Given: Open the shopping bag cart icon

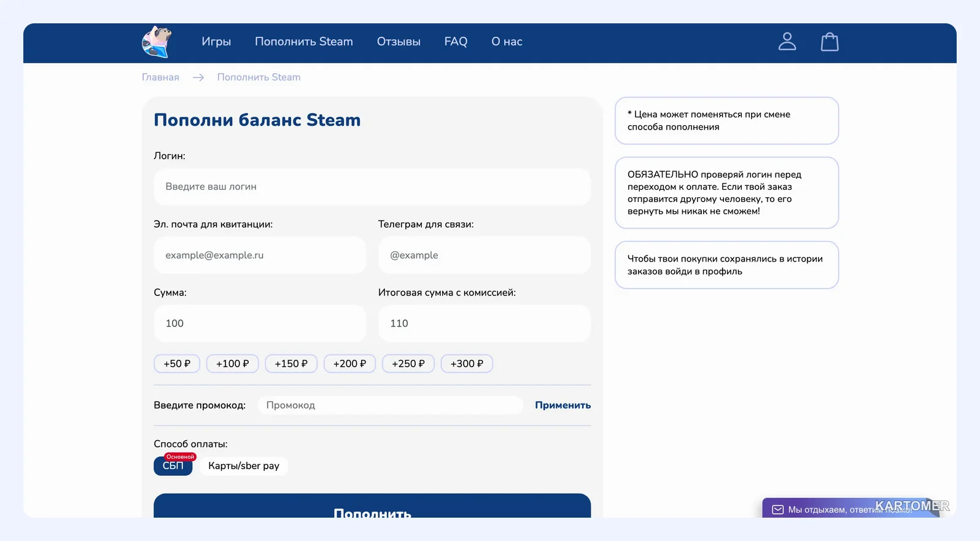Looking at the screenshot, I should pos(830,41).
